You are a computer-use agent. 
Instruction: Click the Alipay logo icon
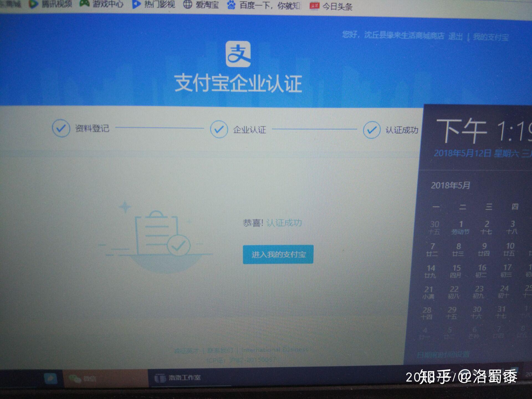pyautogui.click(x=238, y=54)
